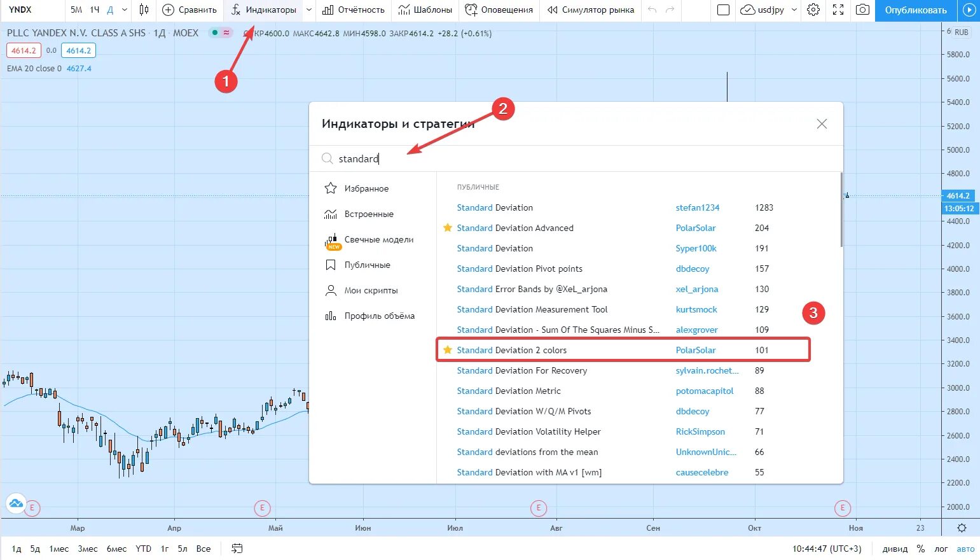The image size is (980, 560).
Task: Take a chart snapshot with camera
Action: 862,10
